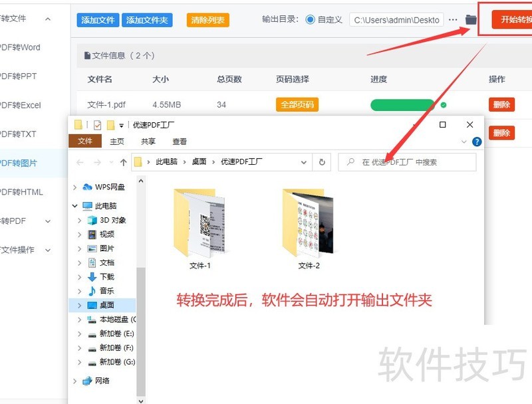Click the 添加文件 button
The image size is (532, 404).
pyautogui.click(x=97, y=19)
